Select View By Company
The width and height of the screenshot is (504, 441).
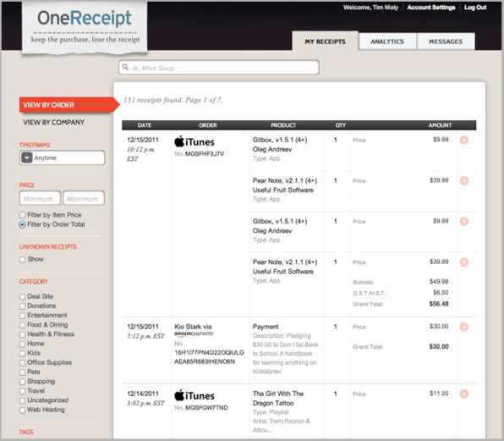click(x=53, y=122)
